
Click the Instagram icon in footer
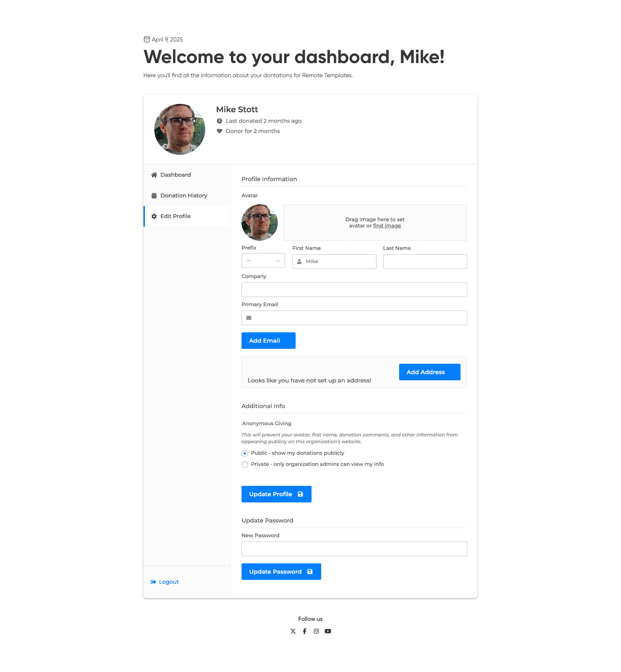click(x=316, y=631)
